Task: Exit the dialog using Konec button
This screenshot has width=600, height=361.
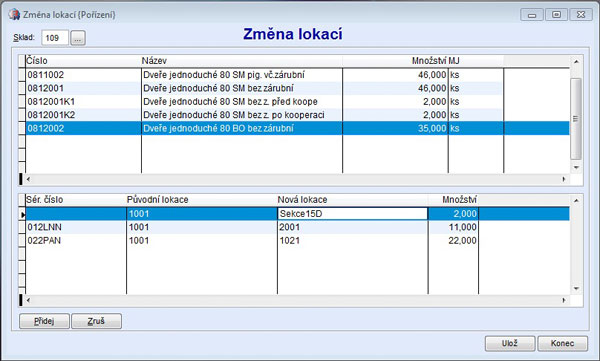Action: 562,343
